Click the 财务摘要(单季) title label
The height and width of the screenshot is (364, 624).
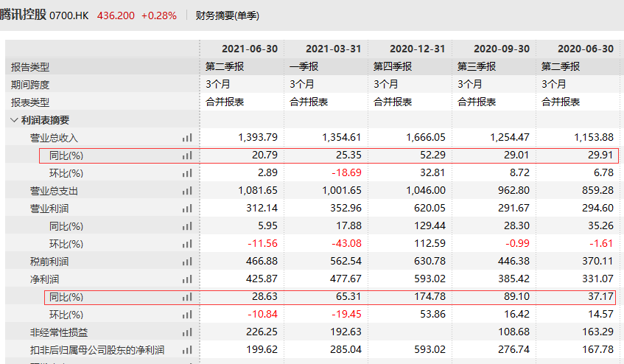click(228, 15)
